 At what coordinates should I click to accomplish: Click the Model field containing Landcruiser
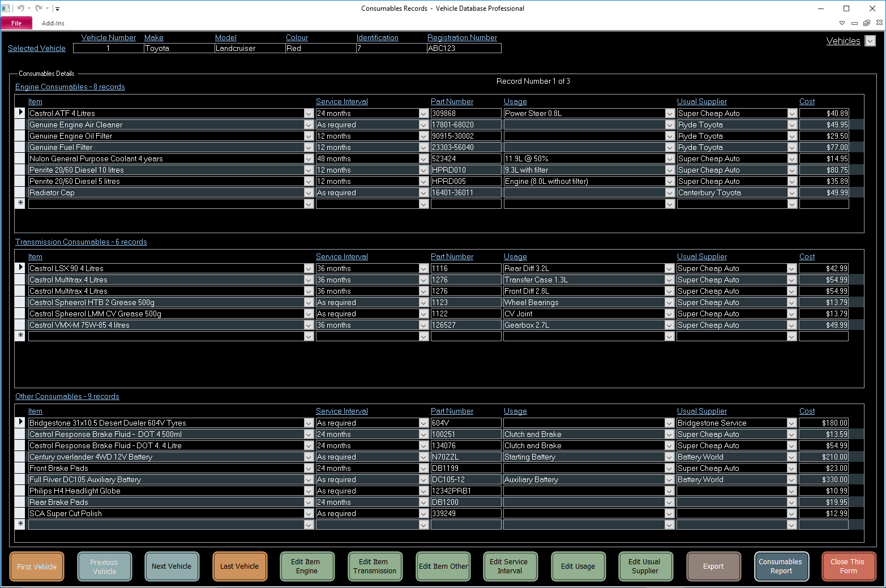coord(250,48)
